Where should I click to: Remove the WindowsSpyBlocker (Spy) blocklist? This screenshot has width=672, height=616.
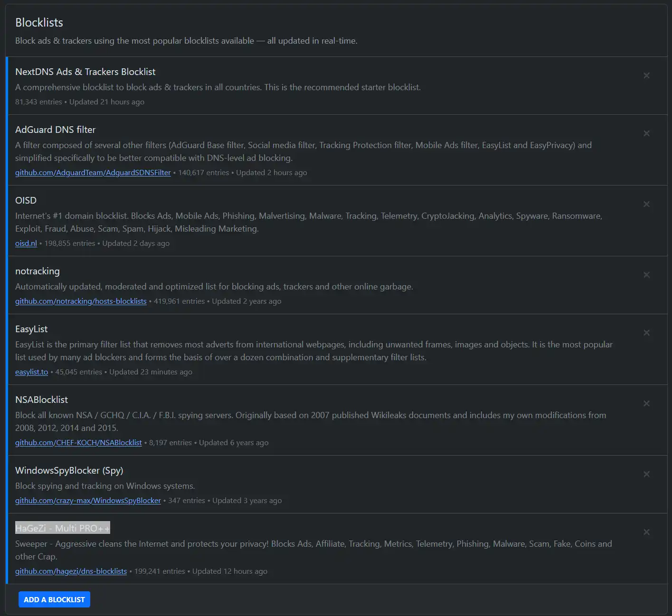pyautogui.click(x=646, y=474)
